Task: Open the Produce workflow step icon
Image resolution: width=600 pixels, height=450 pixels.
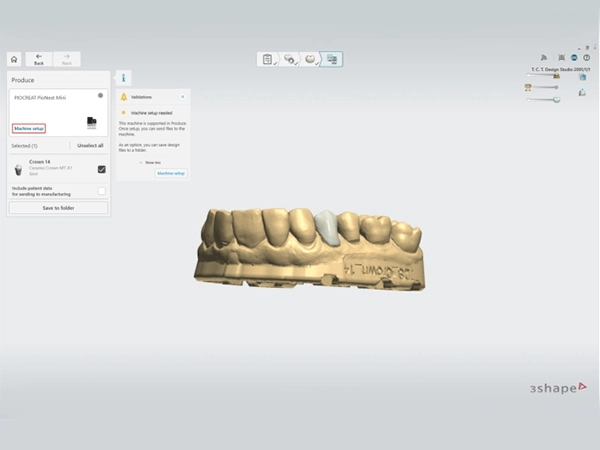Action: 332,59
